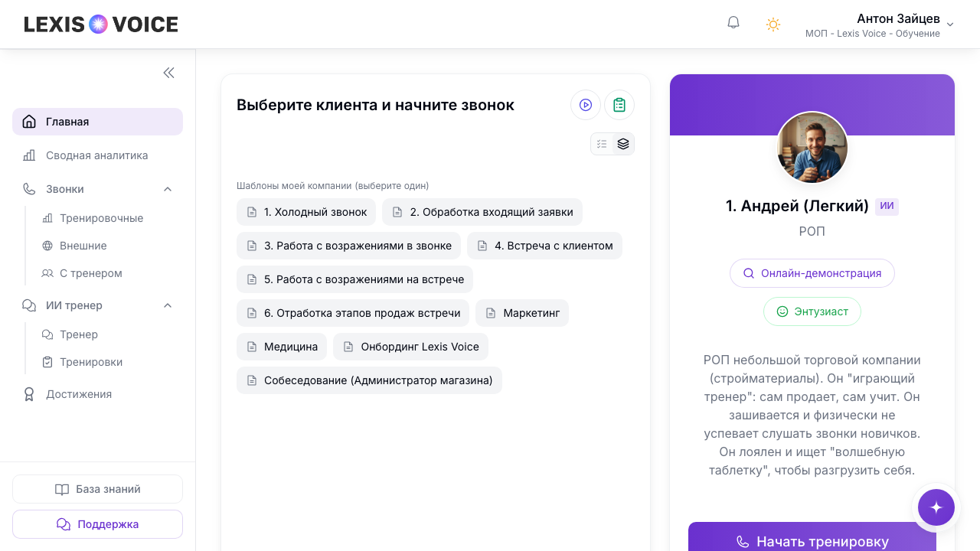This screenshot has width=980, height=551.
Task: Click the Энтузиаст tag
Action: [812, 311]
